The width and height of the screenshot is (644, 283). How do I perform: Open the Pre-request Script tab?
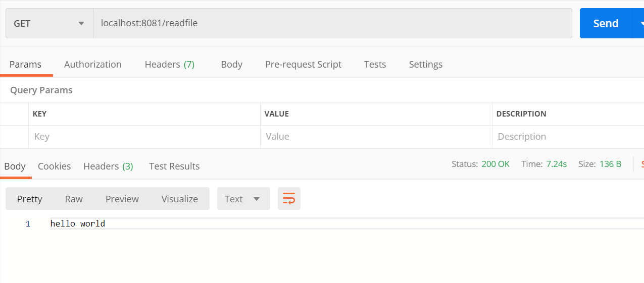[303, 64]
